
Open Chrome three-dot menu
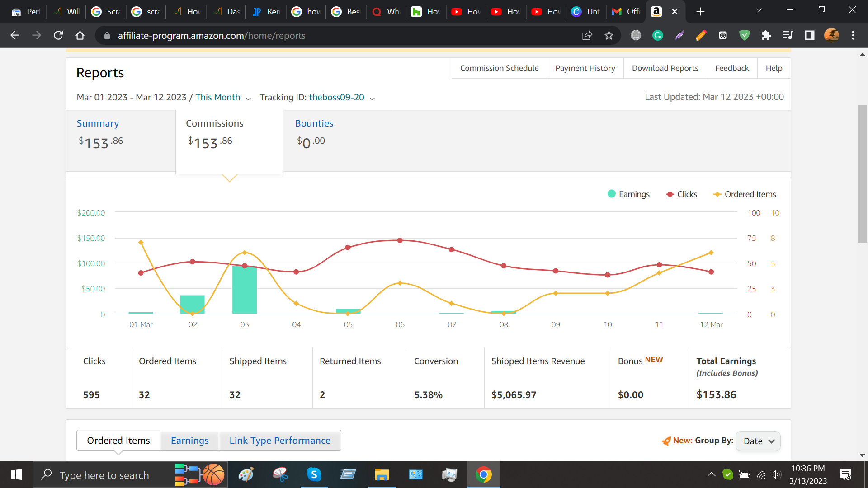coord(853,35)
